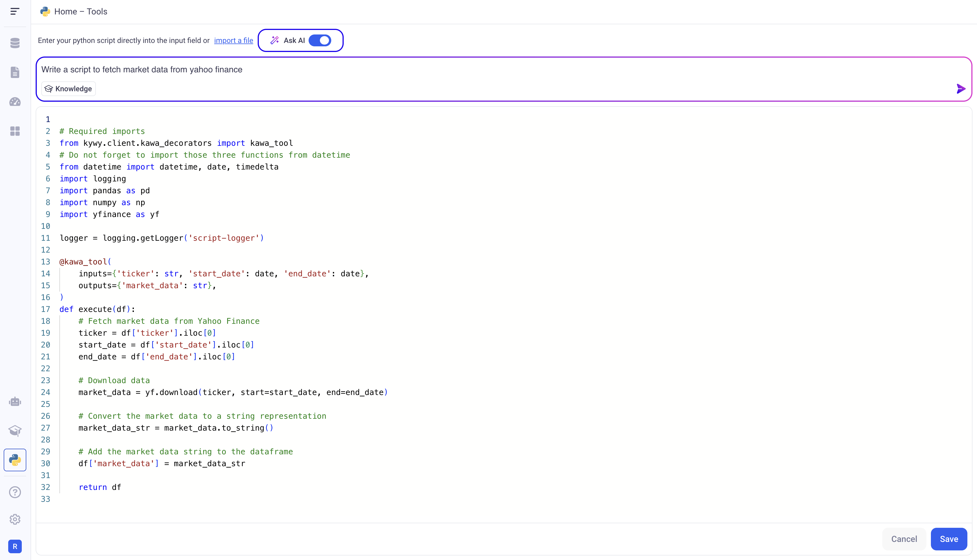Send the AI prompt with arrow icon

(x=960, y=89)
